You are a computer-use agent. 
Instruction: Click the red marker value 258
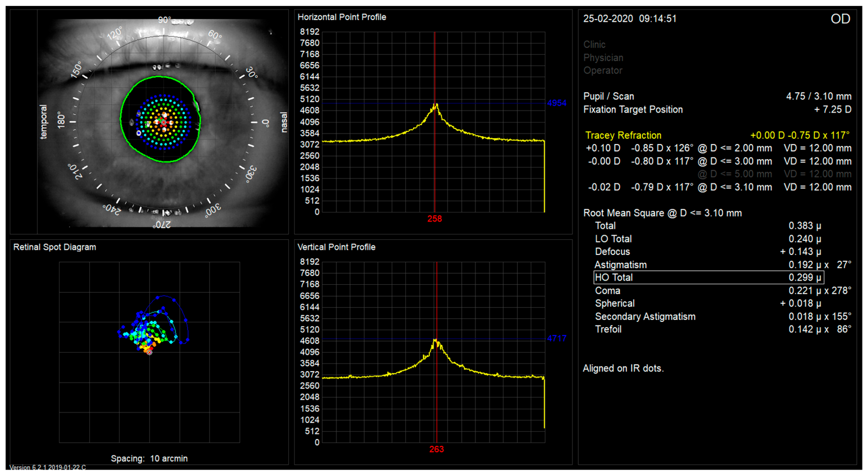(x=434, y=219)
